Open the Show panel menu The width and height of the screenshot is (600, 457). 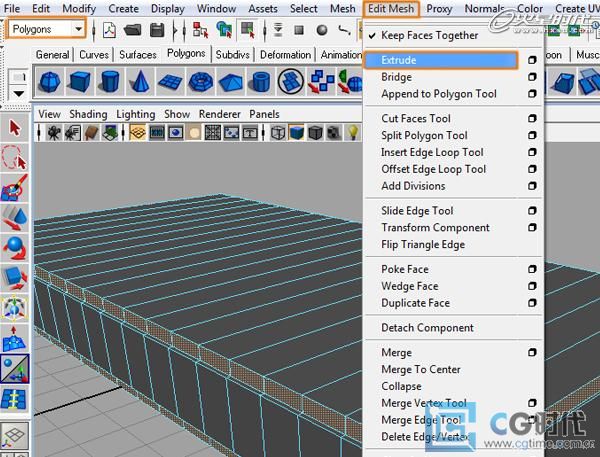[177, 114]
